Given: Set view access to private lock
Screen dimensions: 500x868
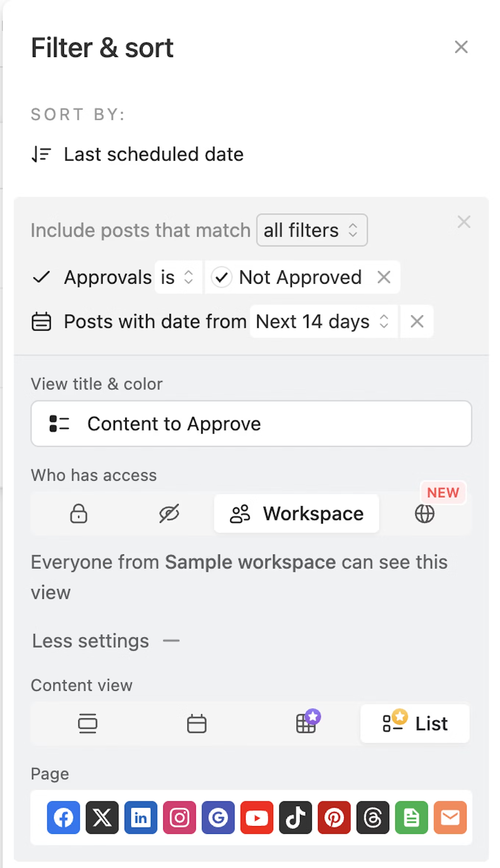Looking at the screenshot, I should pyautogui.click(x=78, y=513).
